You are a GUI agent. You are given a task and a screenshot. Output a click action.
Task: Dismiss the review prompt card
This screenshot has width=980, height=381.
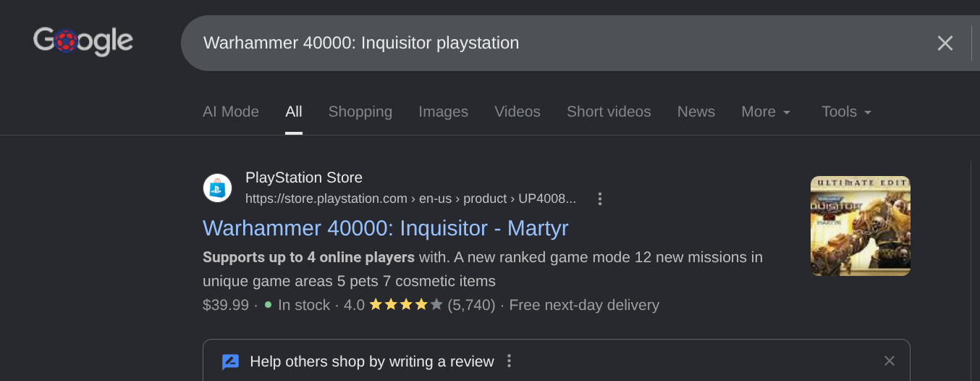tap(890, 361)
